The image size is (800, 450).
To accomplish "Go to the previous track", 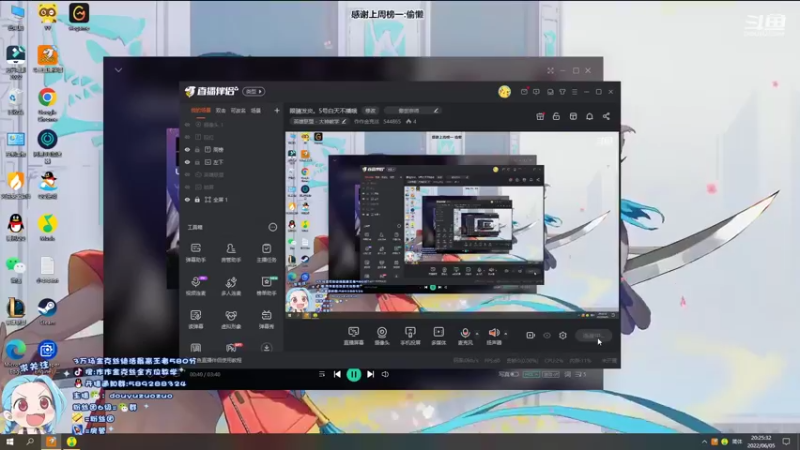I will [x=337, y=374].
